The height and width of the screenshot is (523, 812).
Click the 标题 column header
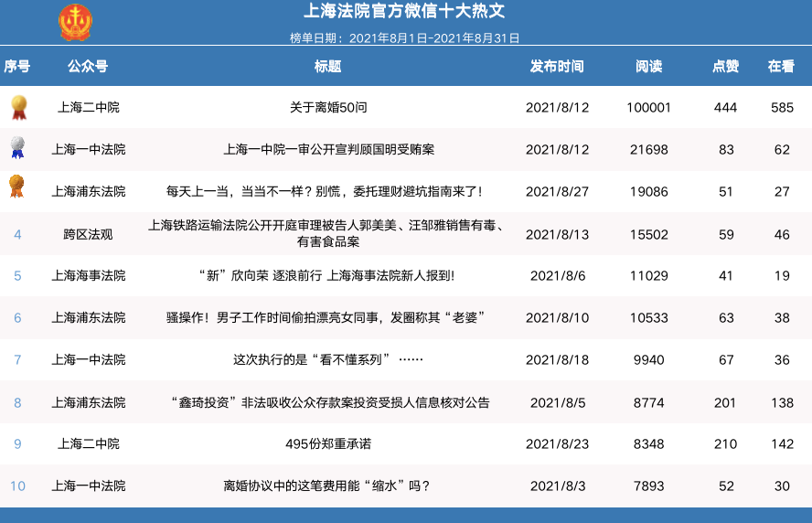coord(327,66)
